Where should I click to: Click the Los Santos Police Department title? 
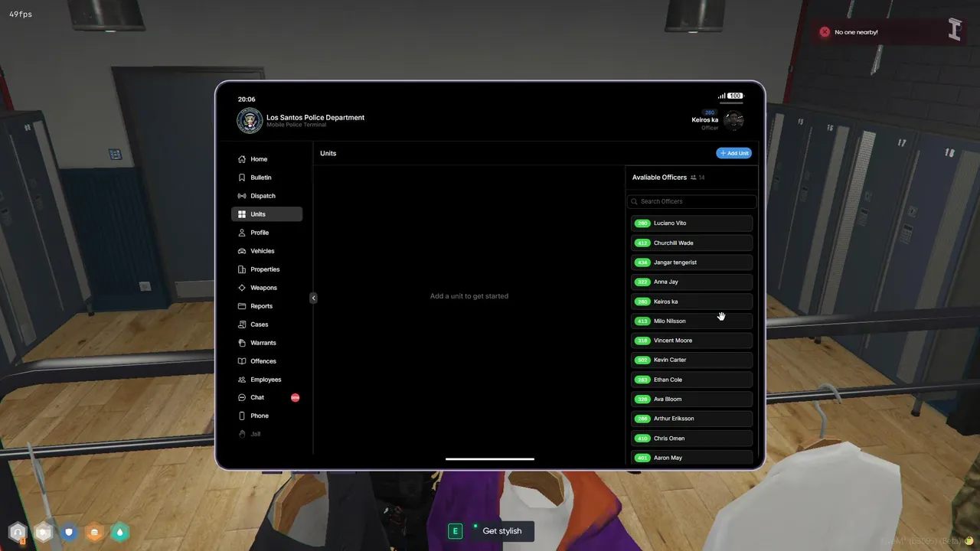point(315,117)
